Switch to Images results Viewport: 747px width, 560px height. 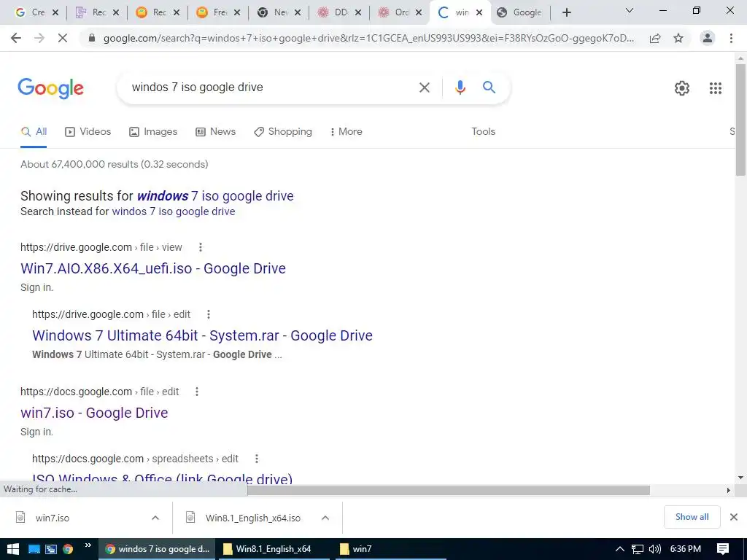pos(153,132)
